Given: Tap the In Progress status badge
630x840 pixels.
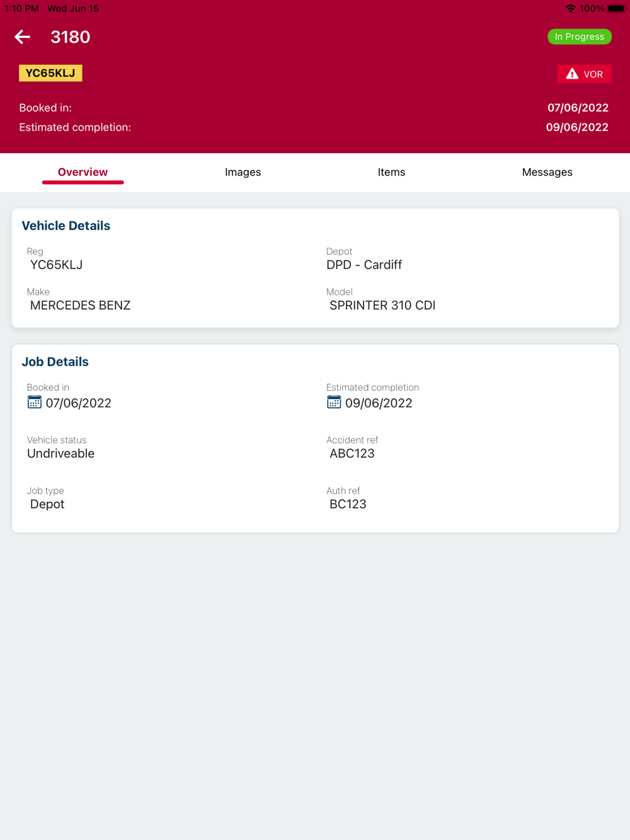Looking at the screenshot, I should (580, 37).
